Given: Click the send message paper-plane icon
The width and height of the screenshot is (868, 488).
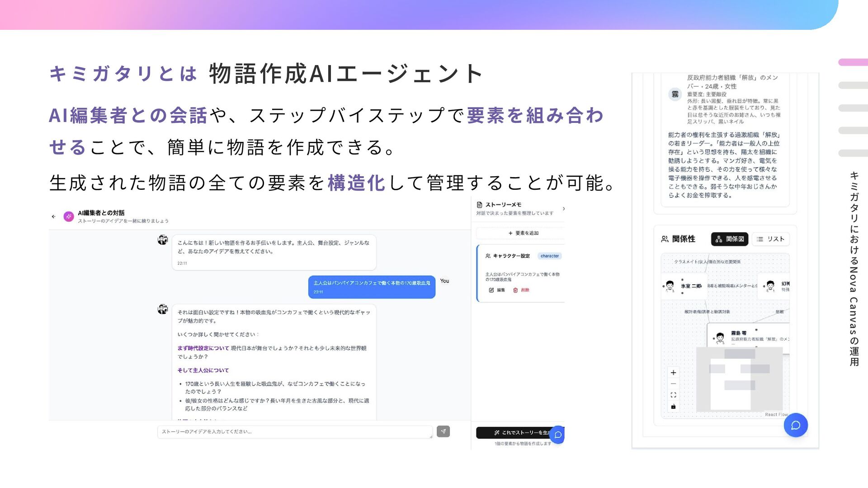Looking at the screenshot, I should (443, 432).
